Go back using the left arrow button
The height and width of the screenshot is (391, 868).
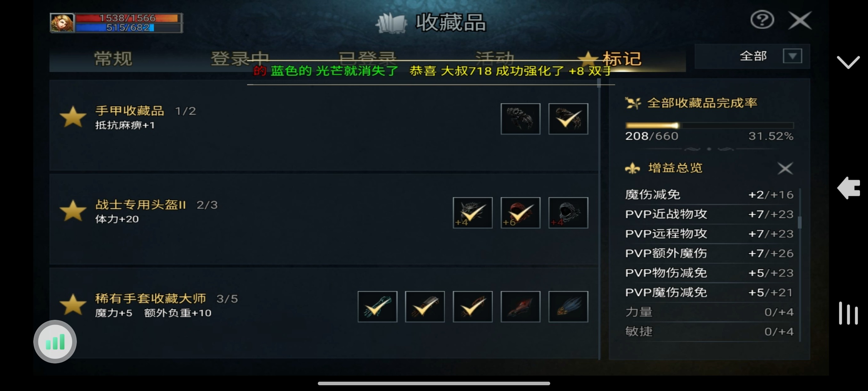848,187
